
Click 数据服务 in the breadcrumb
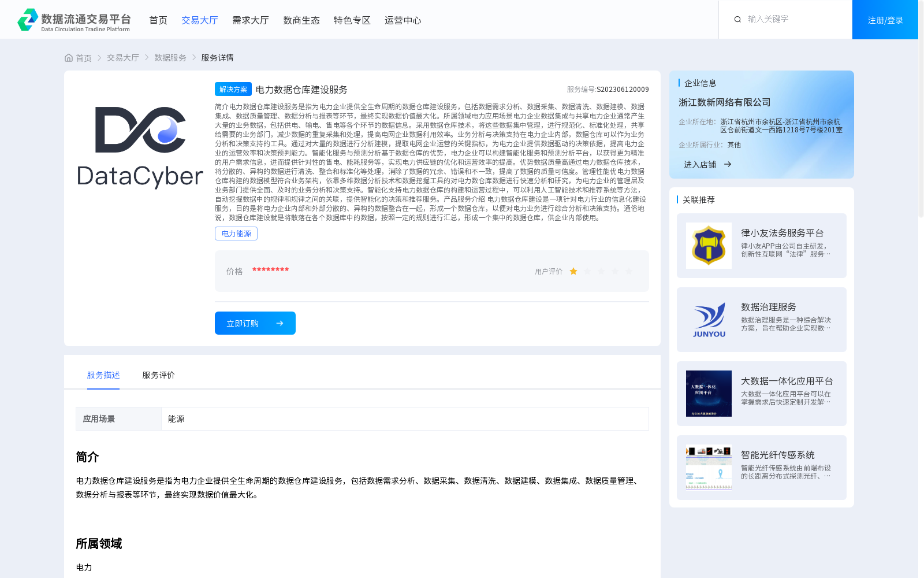(x=170, y=58)
